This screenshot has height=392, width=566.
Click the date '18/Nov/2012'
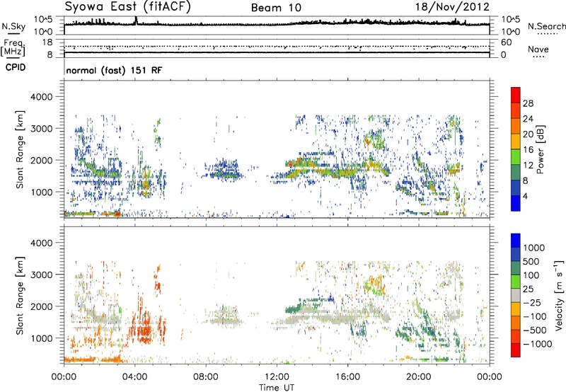click(453, 7)
